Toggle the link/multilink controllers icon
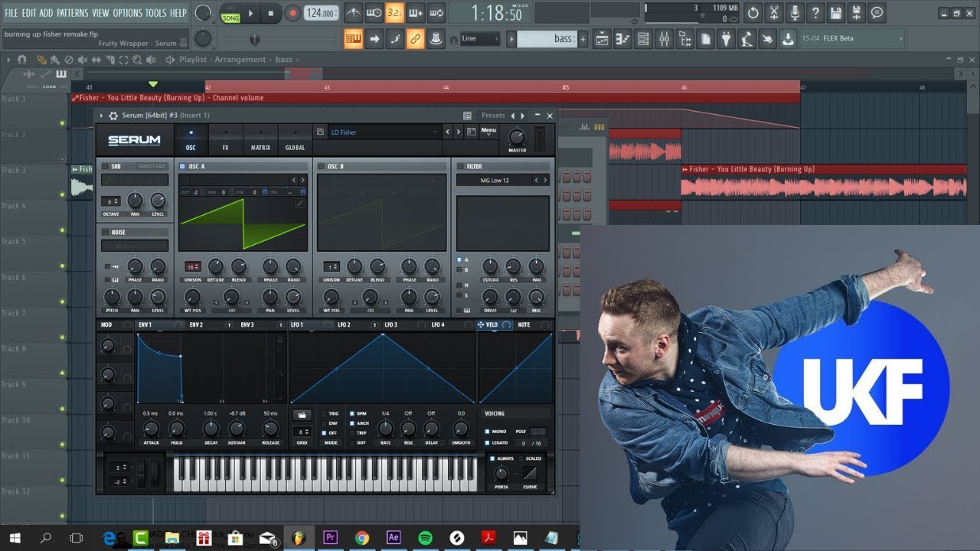Screen dimensions: 980x551 point(415,38)
